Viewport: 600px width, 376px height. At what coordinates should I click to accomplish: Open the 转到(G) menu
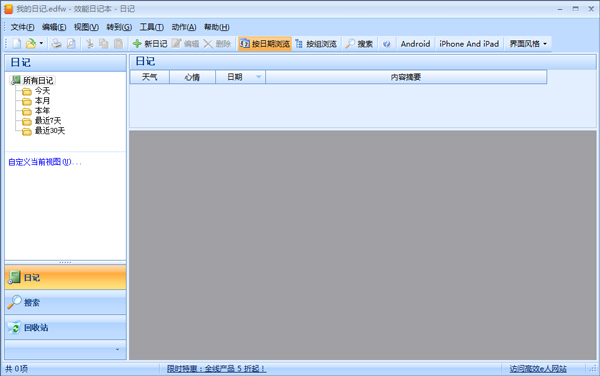(x=119, y=27)
